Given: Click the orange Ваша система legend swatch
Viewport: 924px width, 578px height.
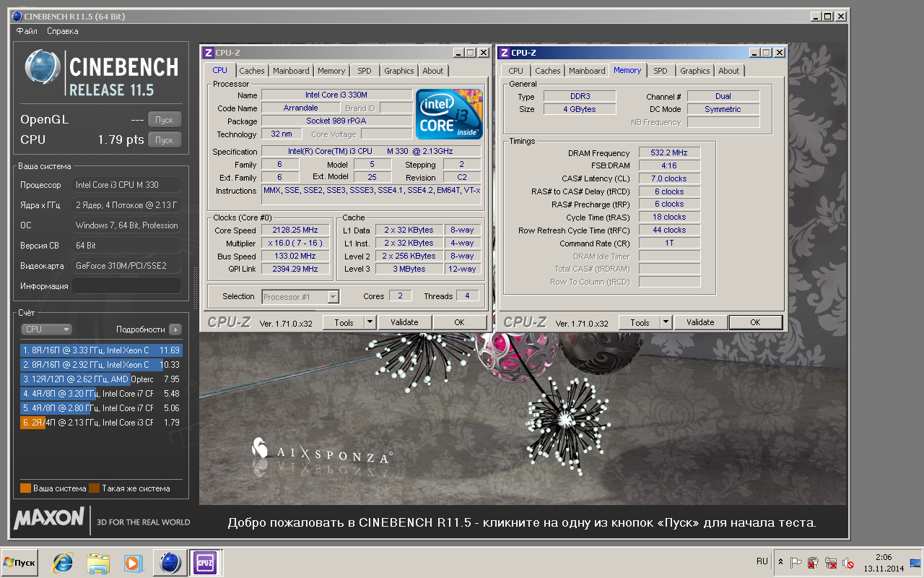Looking at the screenshot, I should pos(25,488).
